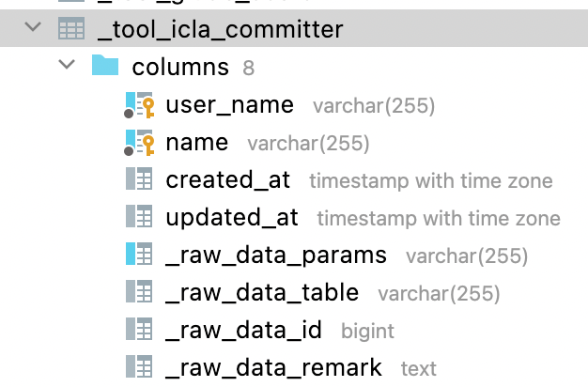
Task: Select the _tool_icla_committer table
Action: click(220, 29)
